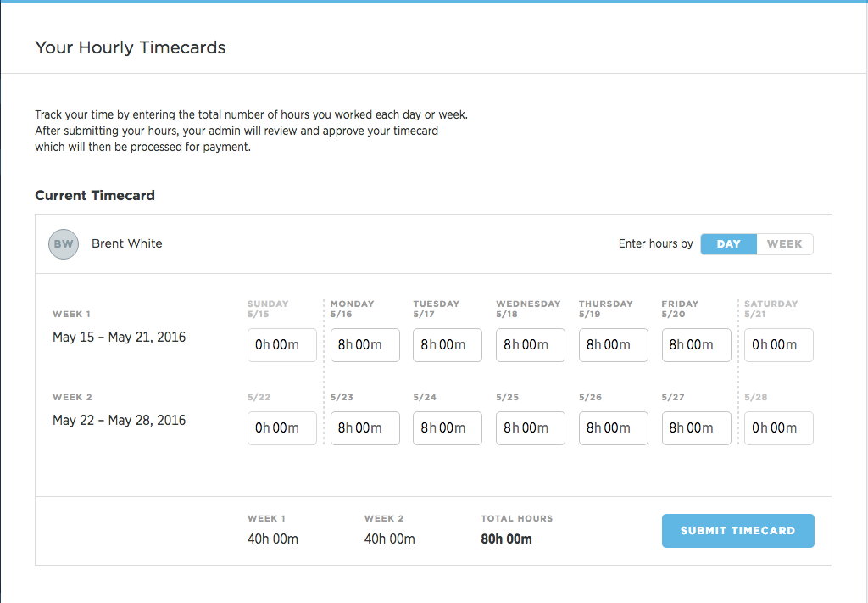Select the 5/24 time entry field
Screen dimensions: 868x603
(447, 427)
